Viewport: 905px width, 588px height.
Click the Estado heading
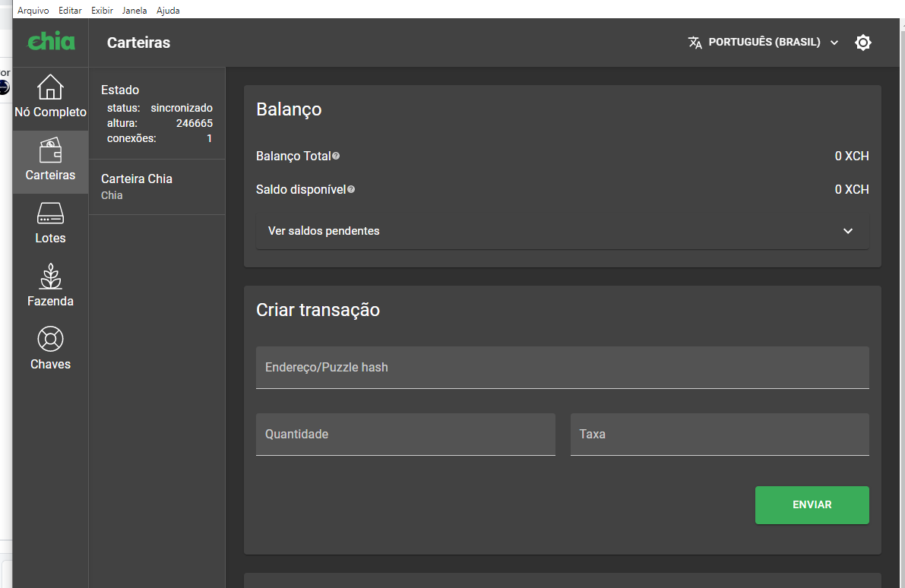pos(120,90)
